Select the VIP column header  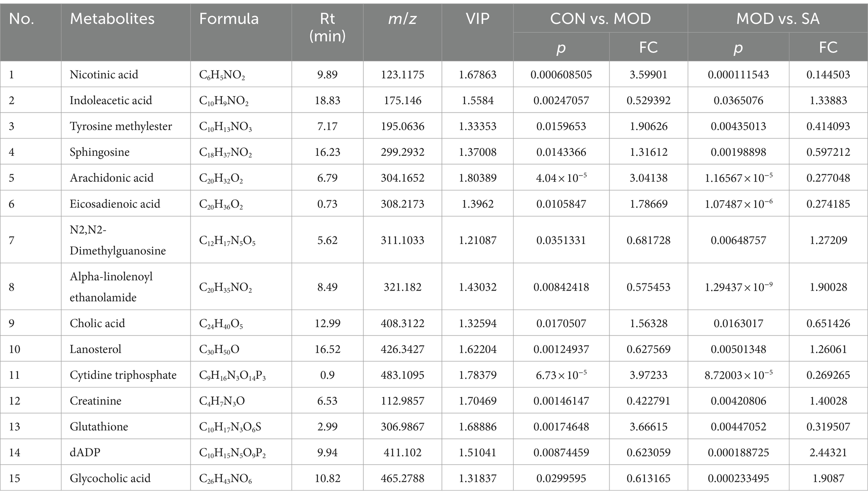tap(477, 19)
